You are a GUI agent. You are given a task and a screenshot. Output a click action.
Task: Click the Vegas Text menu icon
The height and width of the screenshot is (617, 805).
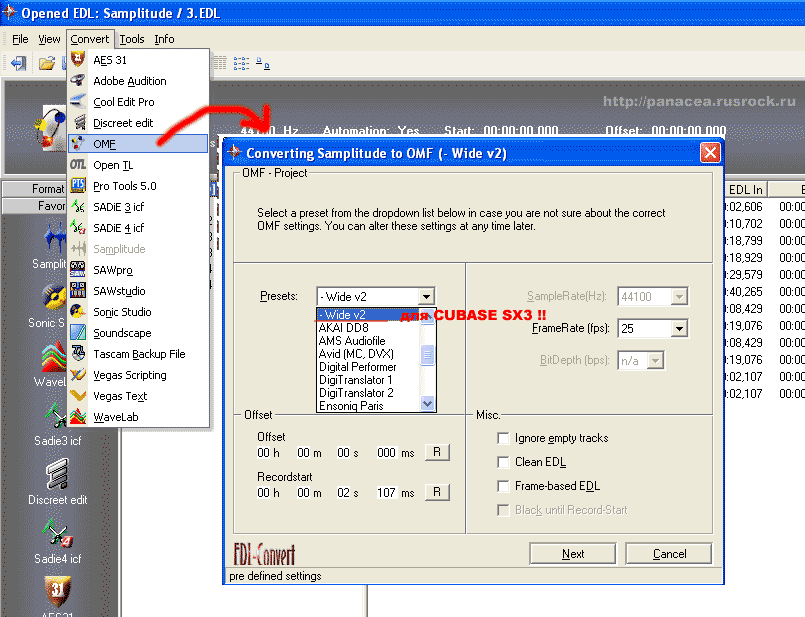pyautogui.click(x=78, y=396)
